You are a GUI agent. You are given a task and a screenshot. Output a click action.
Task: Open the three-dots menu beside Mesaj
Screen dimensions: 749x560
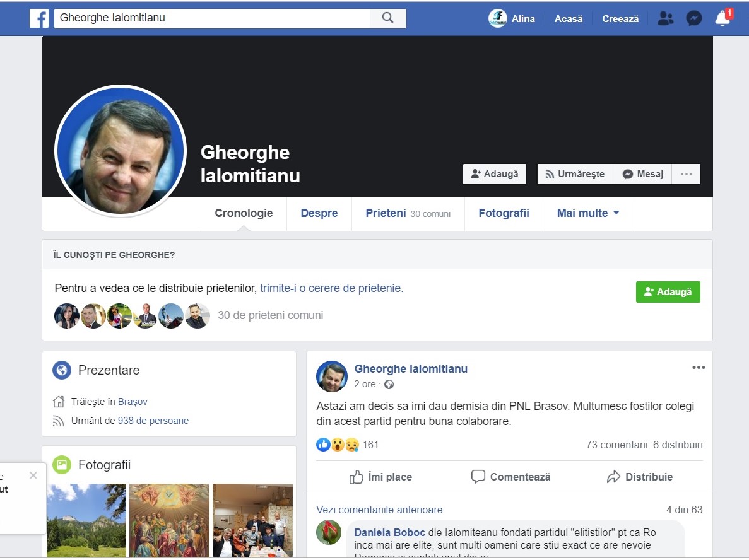coord(686,174)
